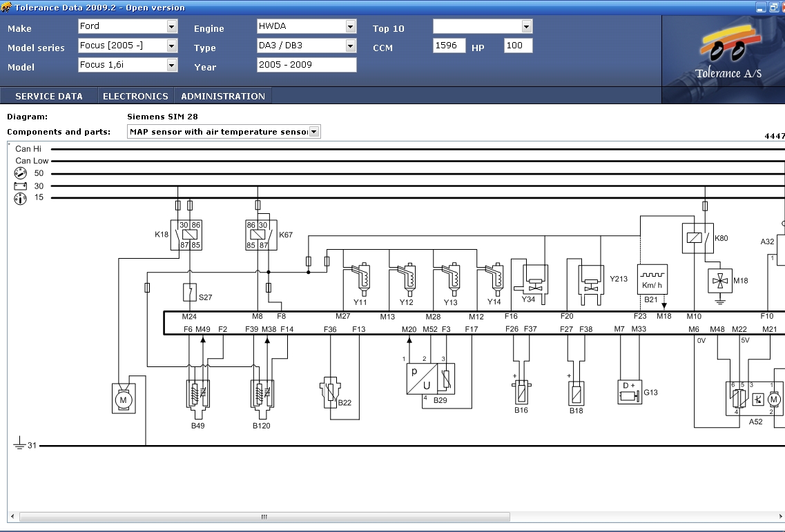785x532 pixels.
Task: Click the Y213 valve symbol
Action: click(591, 284)
